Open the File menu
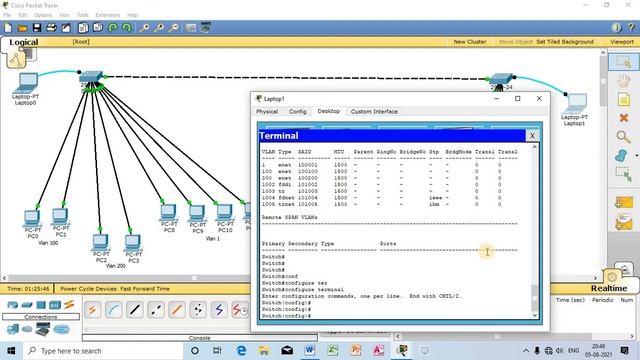 [x=7, y=15]
